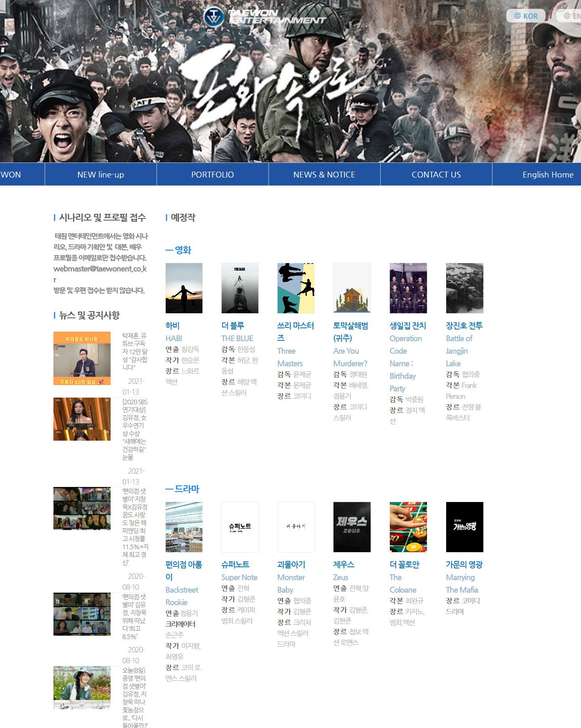Switch language to KOR

(526, 16)
